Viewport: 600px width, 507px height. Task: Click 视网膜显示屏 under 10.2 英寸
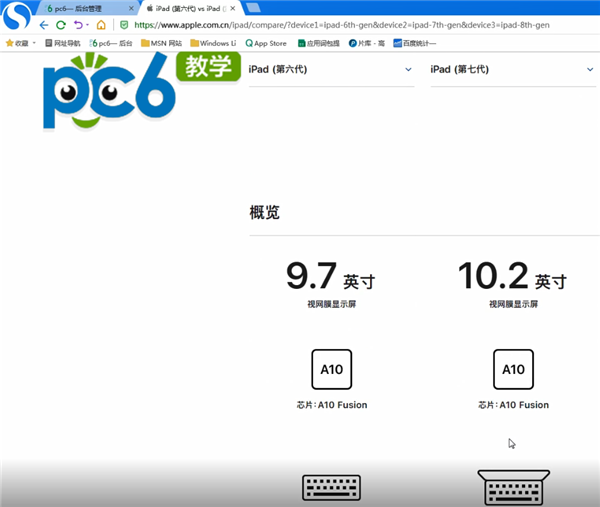pyautogui.click(x=514, y=304)
